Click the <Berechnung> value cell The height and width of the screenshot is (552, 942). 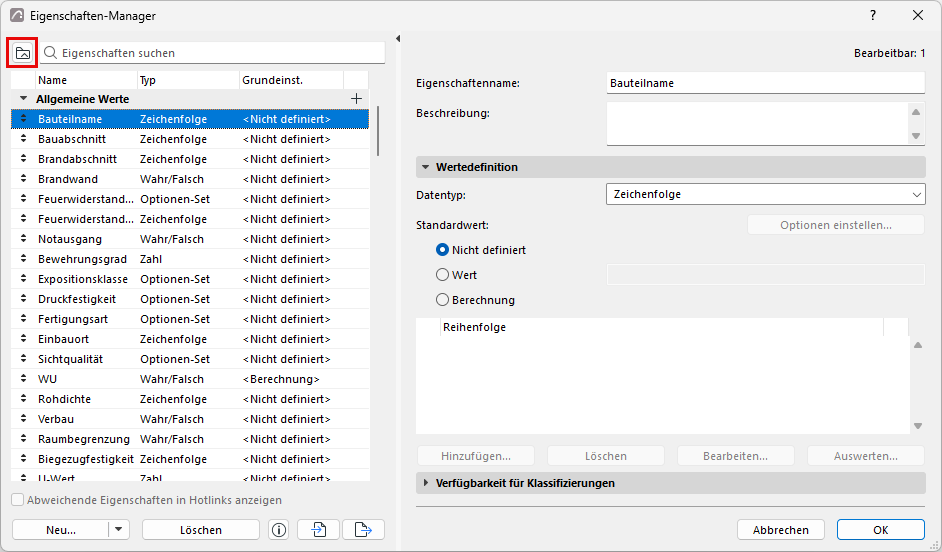click(281, 379)
